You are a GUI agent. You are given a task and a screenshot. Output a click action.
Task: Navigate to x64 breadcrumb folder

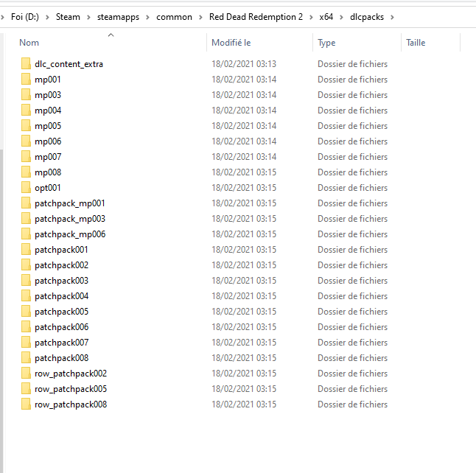point(326,17)
